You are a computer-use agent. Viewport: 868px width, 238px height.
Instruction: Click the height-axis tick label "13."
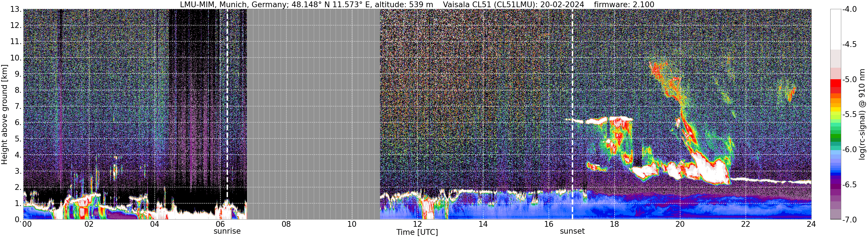click(16, 9)
